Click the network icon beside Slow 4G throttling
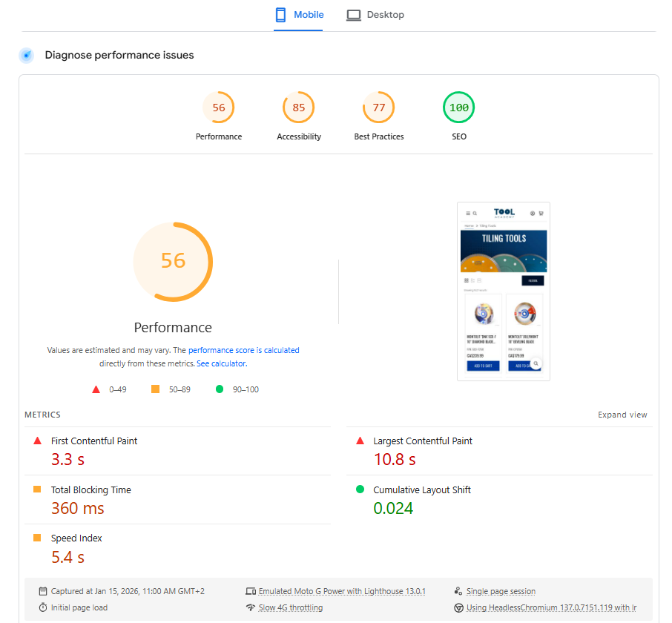672x623 pixels. coord(251,607)
